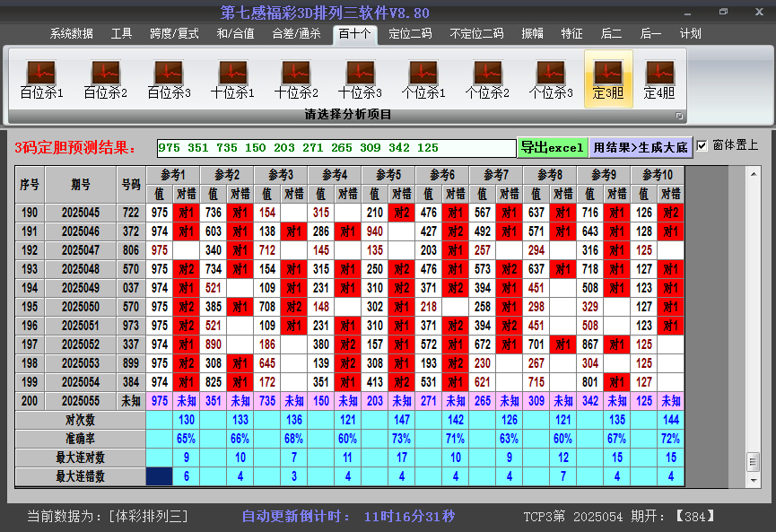Switch to the 定位二码 tab
The width and height of the screenshot is (776, 532).
tap(410, 34)
